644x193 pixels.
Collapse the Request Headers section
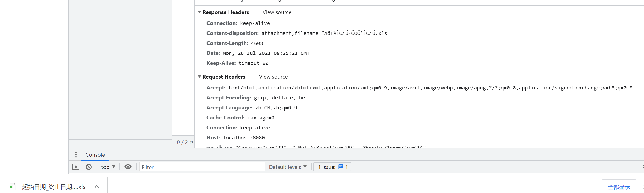199,77
